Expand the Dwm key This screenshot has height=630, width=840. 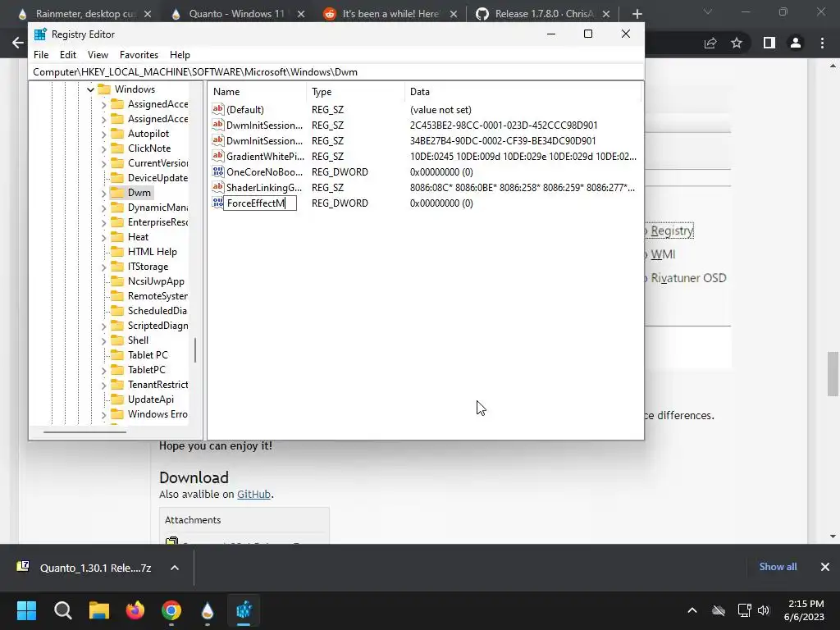click(104, 193)
